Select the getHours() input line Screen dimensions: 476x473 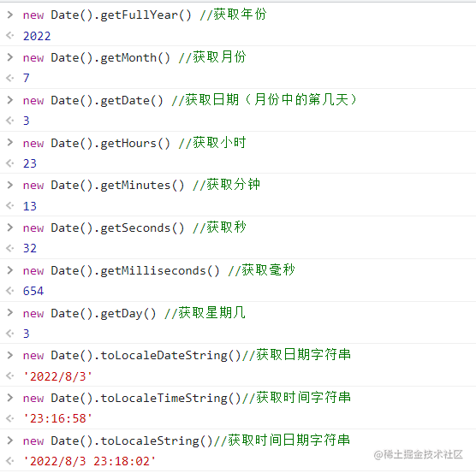tap(134, 143)
